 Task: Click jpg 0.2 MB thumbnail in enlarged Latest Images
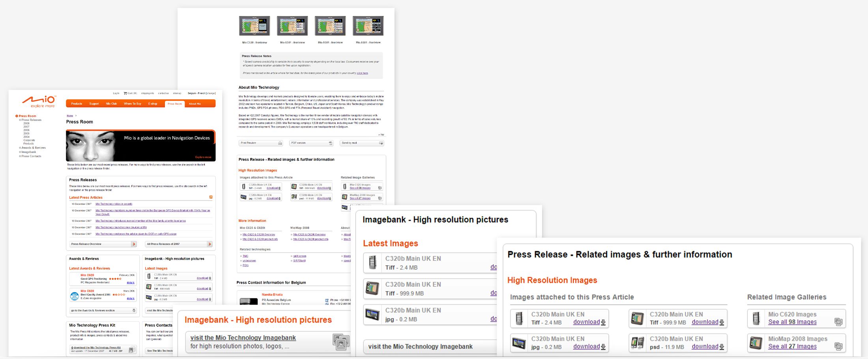[372, 314]
